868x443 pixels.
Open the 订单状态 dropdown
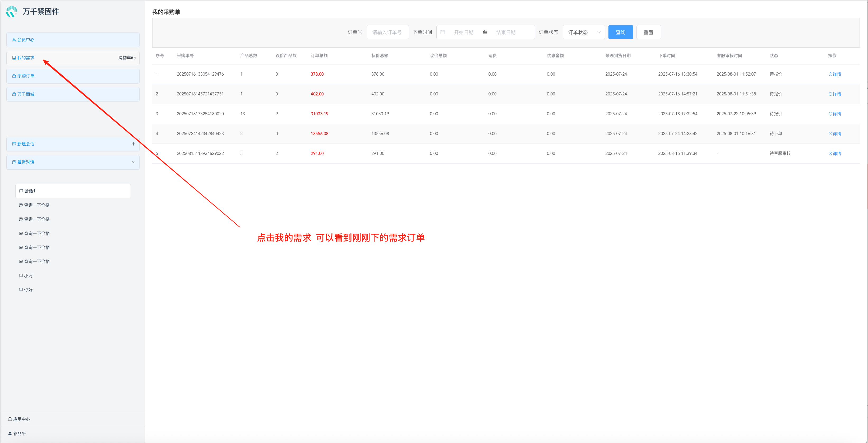584,32
